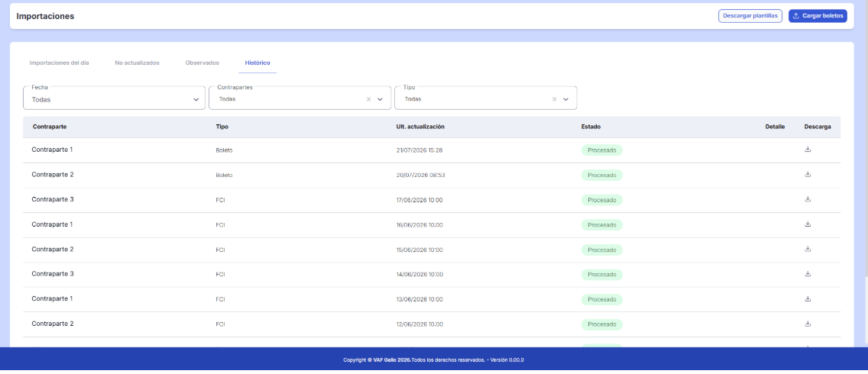Select Contraparte 1 in the 21/07/2026 row

click(x=52, y=150)
